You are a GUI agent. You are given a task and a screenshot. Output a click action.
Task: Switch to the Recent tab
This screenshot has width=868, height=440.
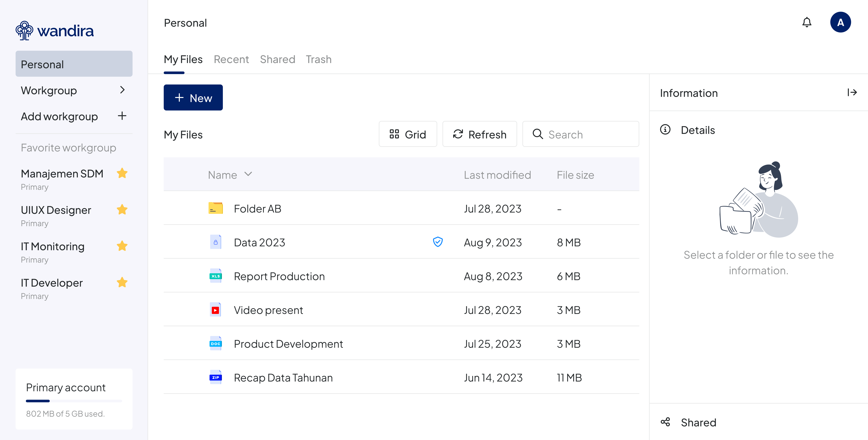(x=231, y=59)
